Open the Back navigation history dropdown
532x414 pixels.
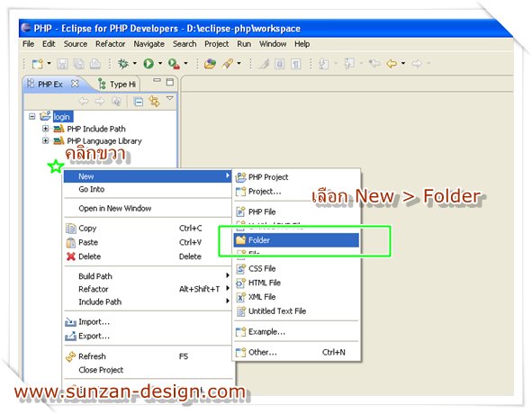(403, 64)
